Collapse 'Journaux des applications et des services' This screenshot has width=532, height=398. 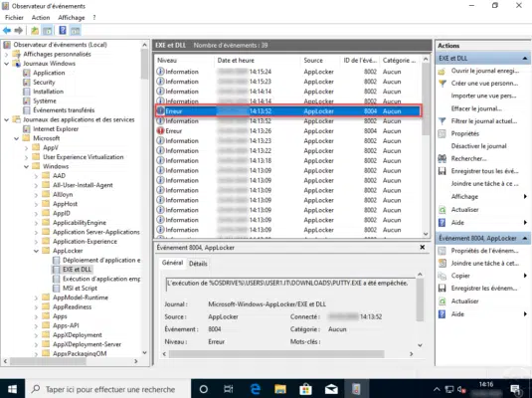(6, 119)
